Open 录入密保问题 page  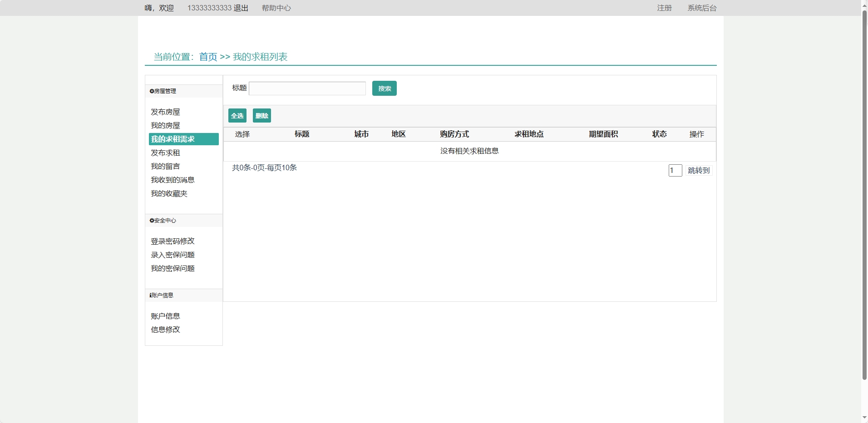(173, 255)
